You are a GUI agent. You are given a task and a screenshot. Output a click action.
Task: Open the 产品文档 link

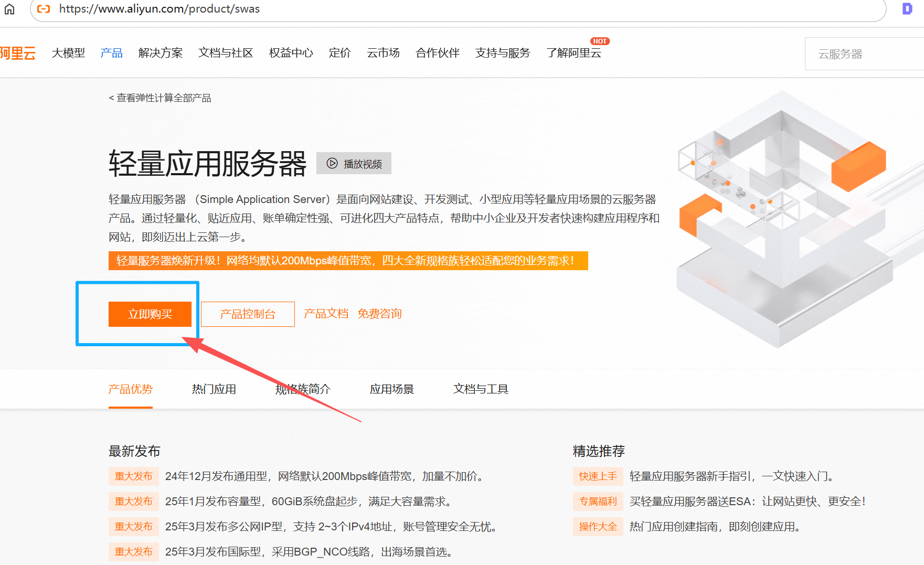(326, 314)
